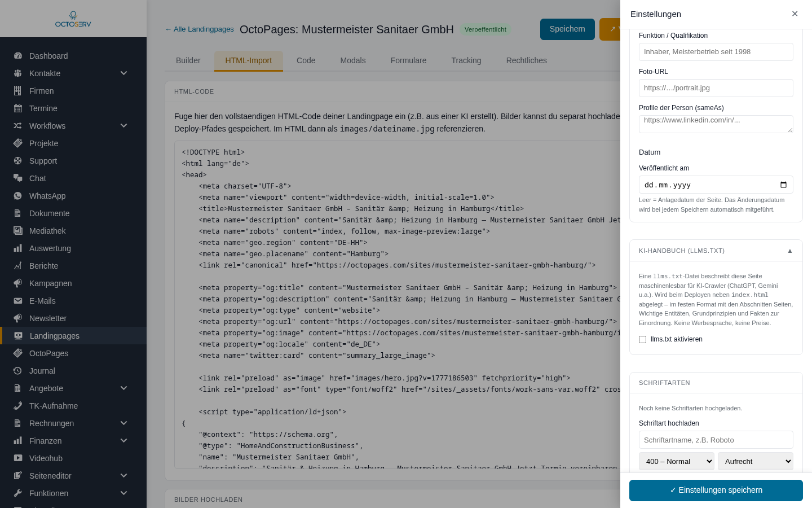Screen dimensions: 812x508
Task: Click the Kampagnen megaphone icon
Action: click(18, 283)
